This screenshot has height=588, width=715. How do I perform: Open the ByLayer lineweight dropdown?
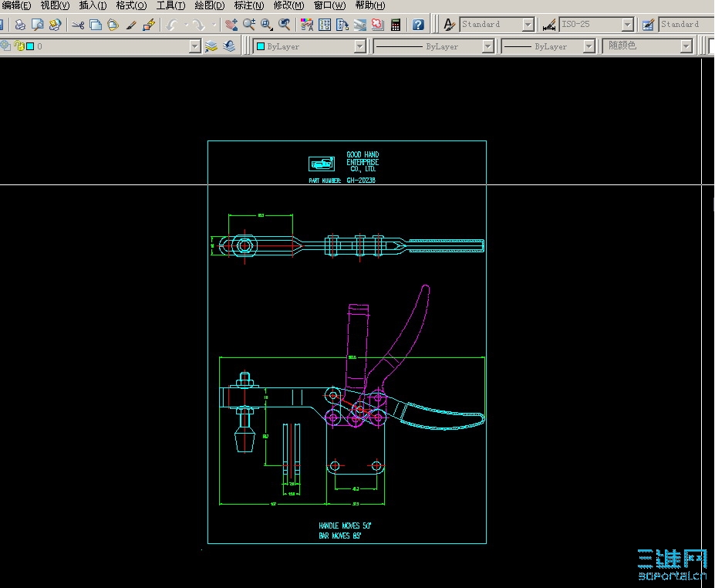click(589, 46)
